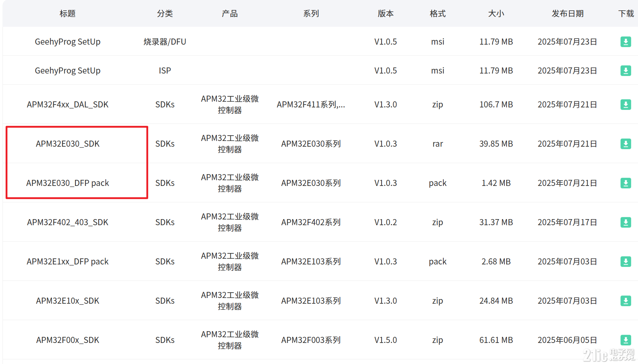Open the APM32F402_403_SDK title

[68, 222]
